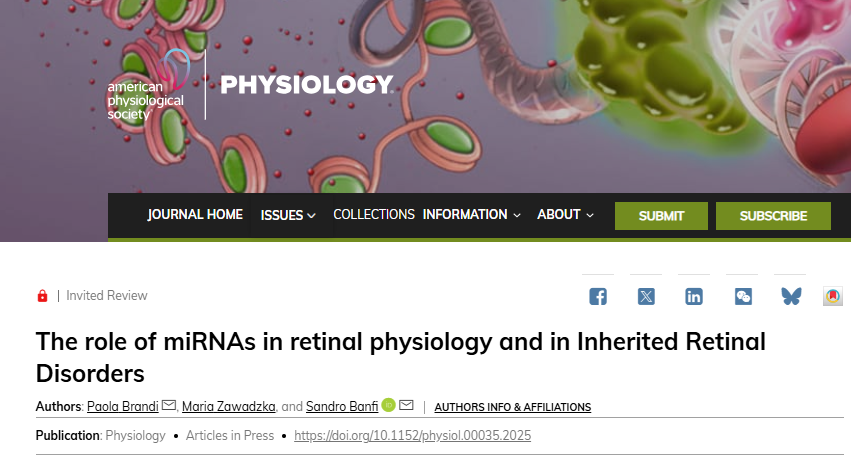
Task: Open the Collections menu item
Action: 373,215
